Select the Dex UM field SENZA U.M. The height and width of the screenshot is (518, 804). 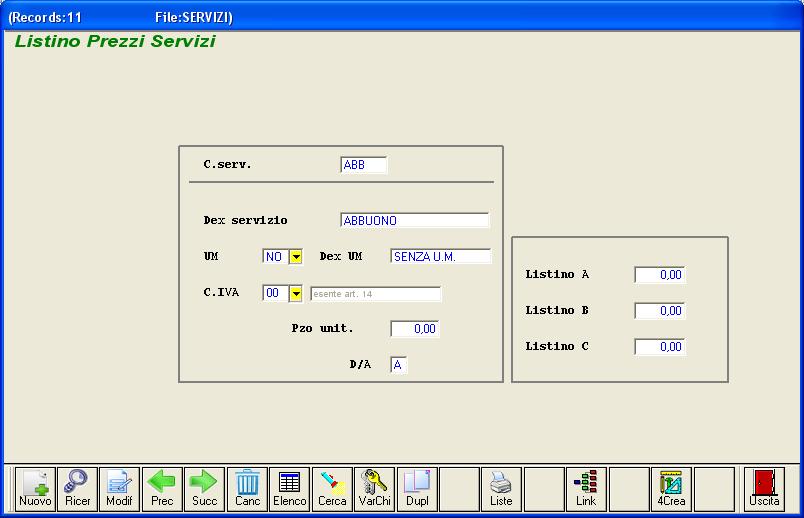click(440, 256)
